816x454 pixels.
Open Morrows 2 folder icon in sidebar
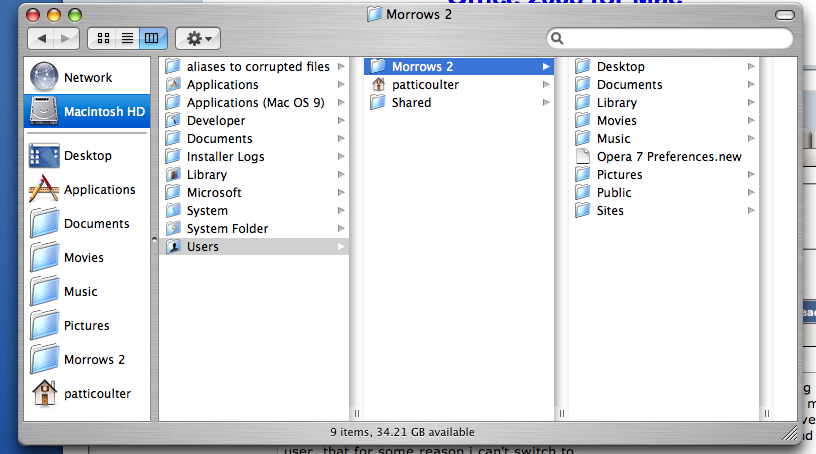tap(44, 359)
